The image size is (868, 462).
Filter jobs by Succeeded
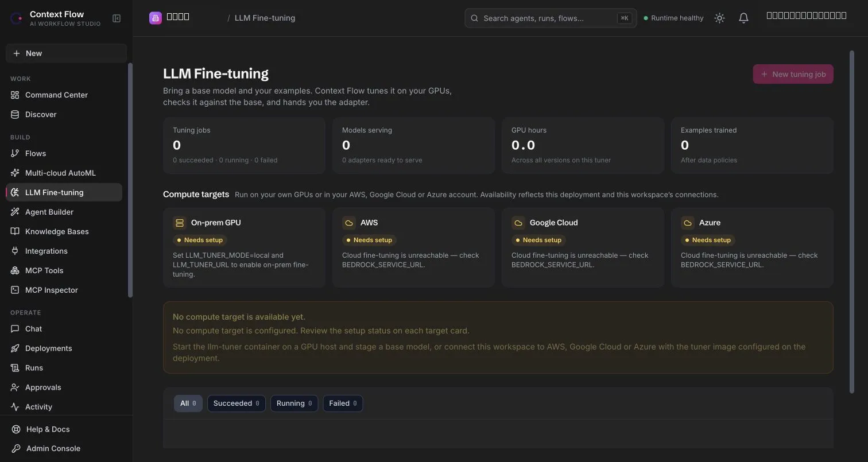tap(237, 403)
